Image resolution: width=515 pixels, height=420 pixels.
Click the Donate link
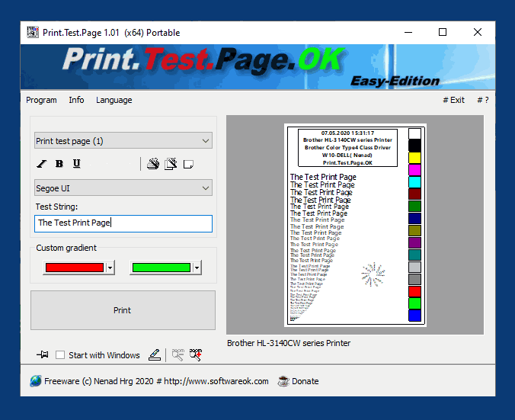point(305,381)
